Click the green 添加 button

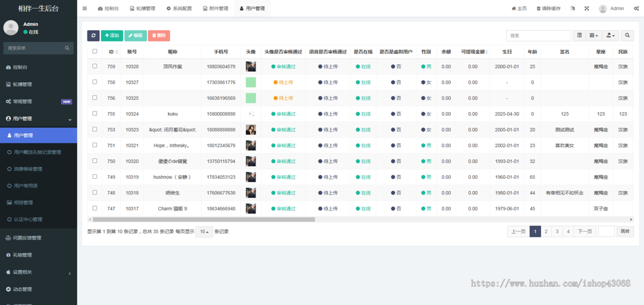tap(112, 35)
